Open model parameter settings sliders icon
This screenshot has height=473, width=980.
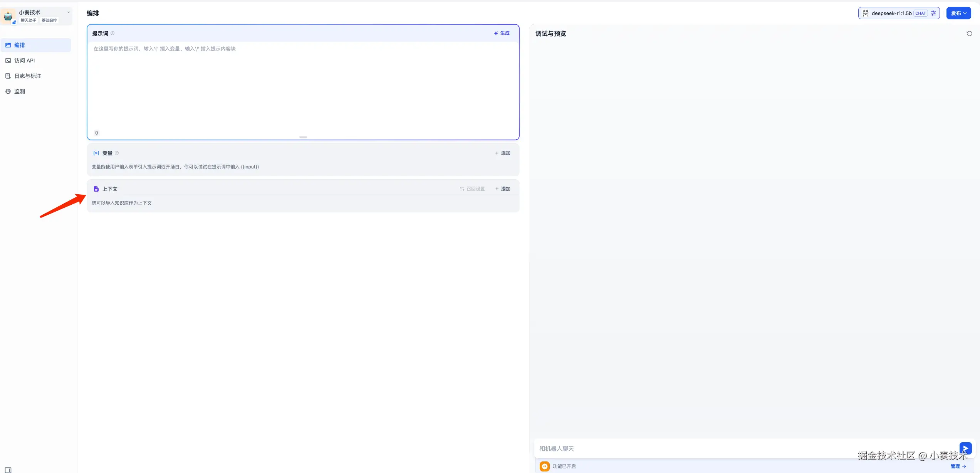point(933,13)
